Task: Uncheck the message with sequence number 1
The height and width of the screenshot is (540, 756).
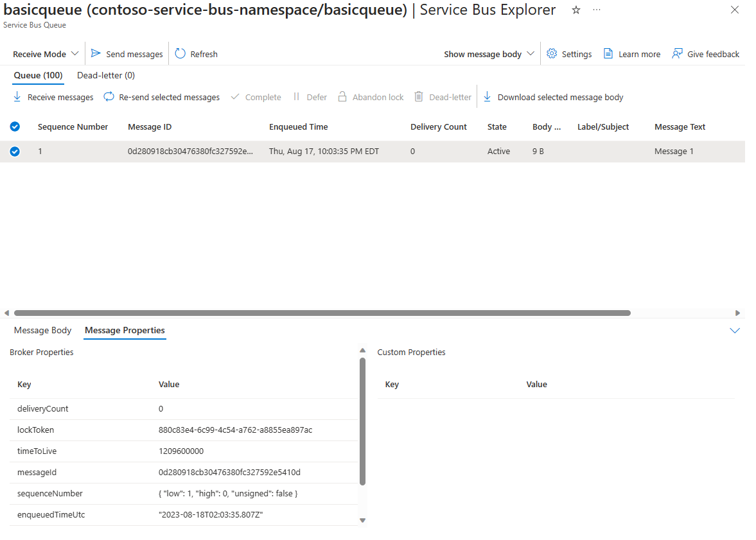Action: pyautogui.click(x=15, y=152)
